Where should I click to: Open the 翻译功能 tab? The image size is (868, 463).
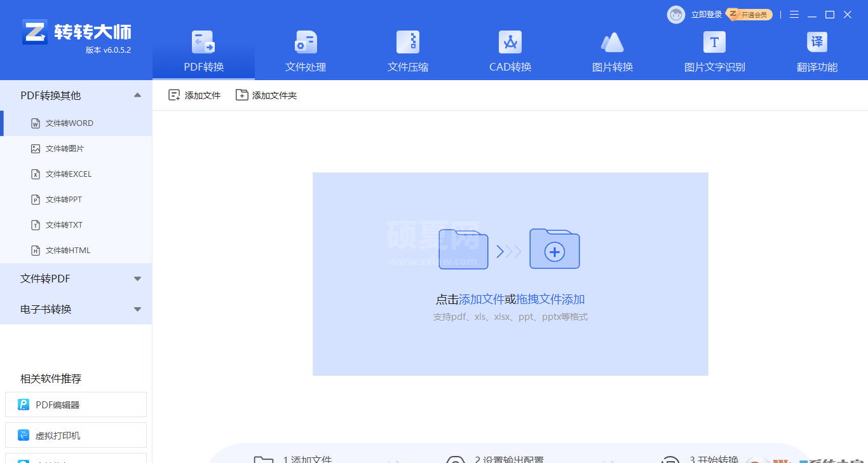tap(817, 52)
